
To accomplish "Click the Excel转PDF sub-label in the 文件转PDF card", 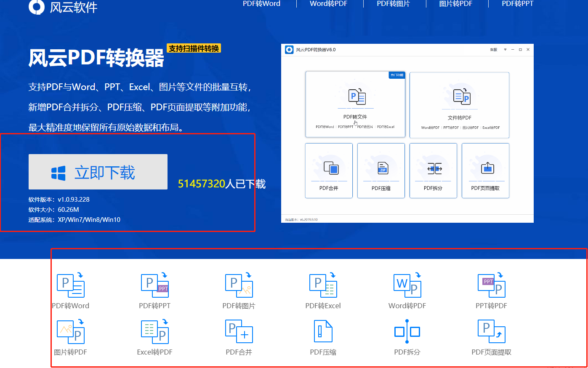I will (x=491, y=128).
